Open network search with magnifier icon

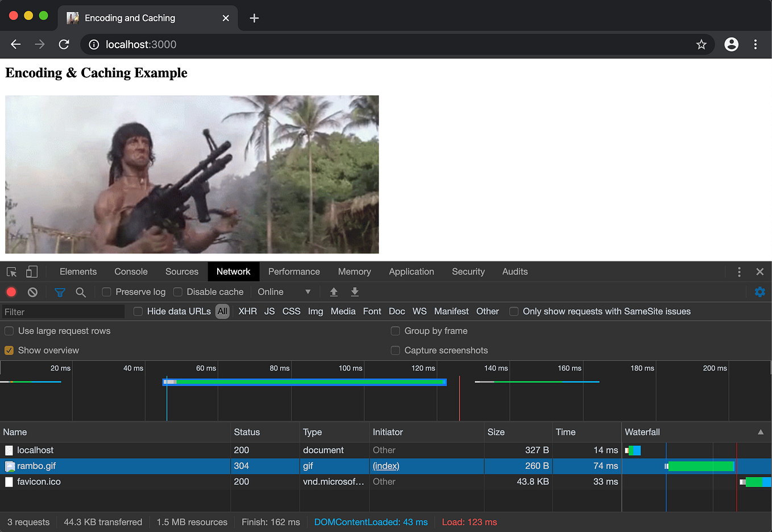tap(81, 292)
